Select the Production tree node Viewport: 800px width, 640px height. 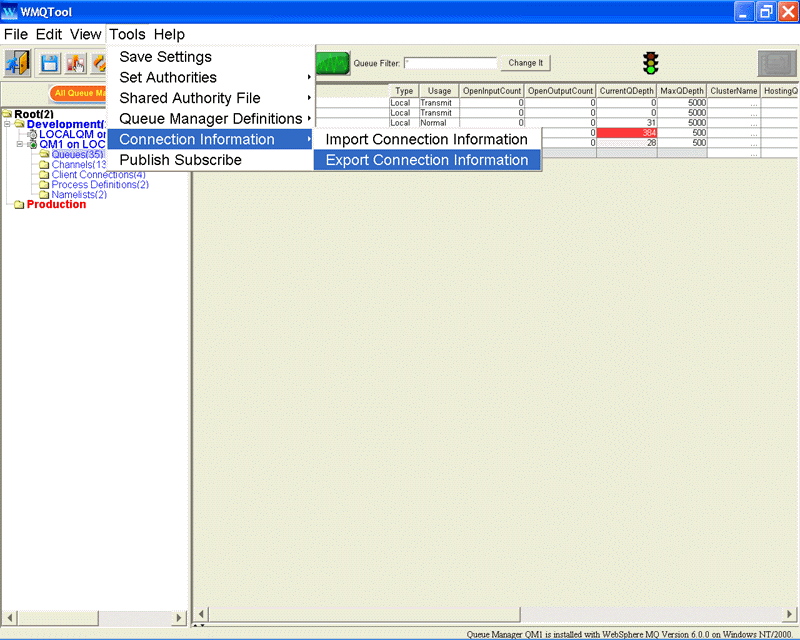pyautogui.click(x=56, y=204)
